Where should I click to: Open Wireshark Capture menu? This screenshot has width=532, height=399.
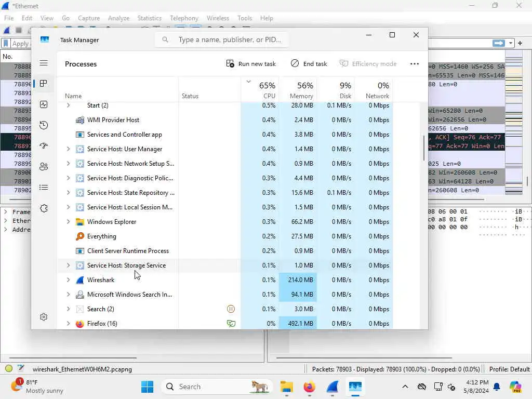point(89,18)
